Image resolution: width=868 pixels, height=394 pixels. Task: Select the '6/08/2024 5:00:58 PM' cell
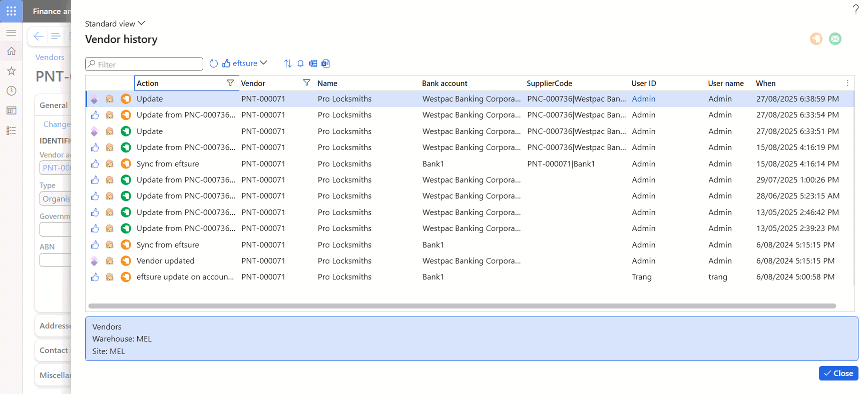click(795, 277)
